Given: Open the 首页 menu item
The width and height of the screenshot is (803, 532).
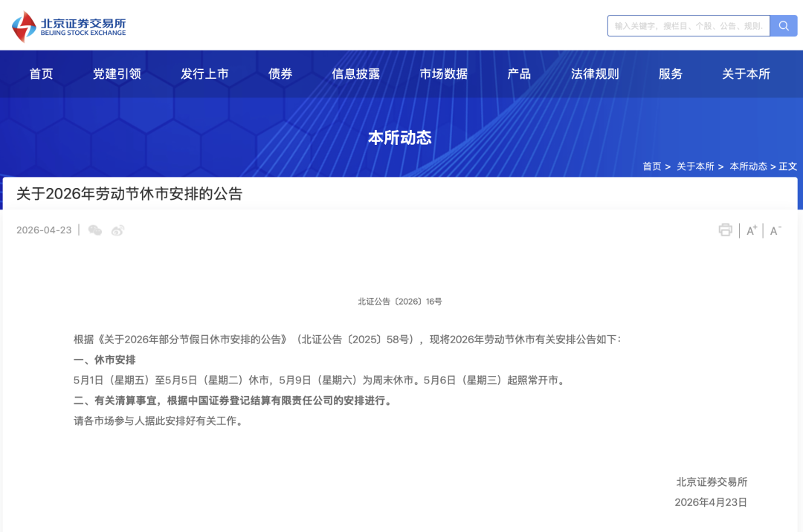Looking at the screenshot, I should coord(42,74).
